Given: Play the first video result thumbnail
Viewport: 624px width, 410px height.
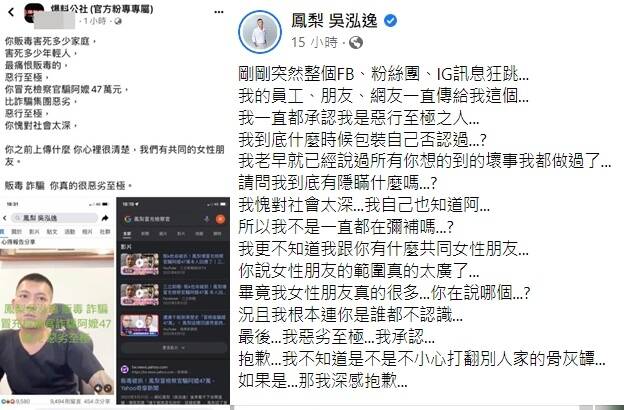Looking at the screenshot, I should 139,264.
